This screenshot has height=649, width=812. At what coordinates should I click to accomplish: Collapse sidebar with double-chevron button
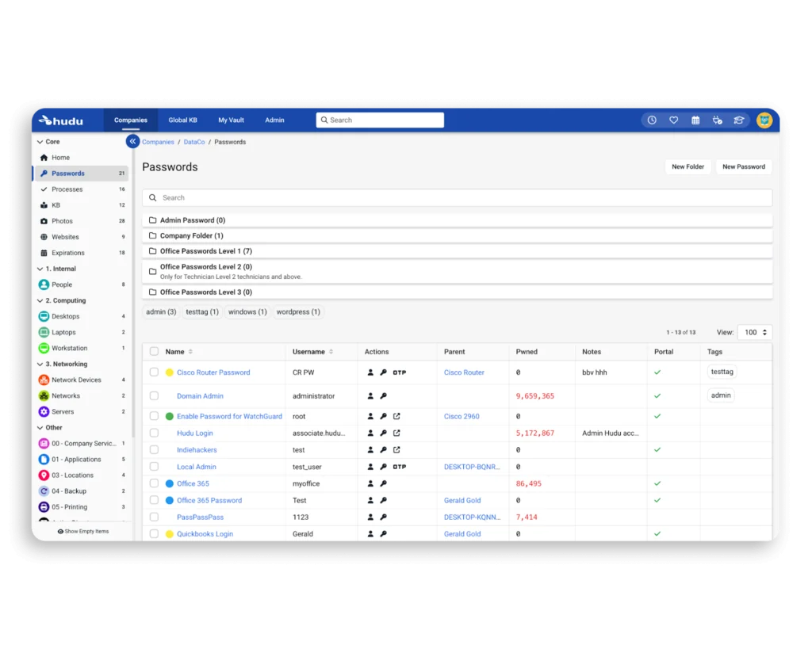click(x=132, y=141)
